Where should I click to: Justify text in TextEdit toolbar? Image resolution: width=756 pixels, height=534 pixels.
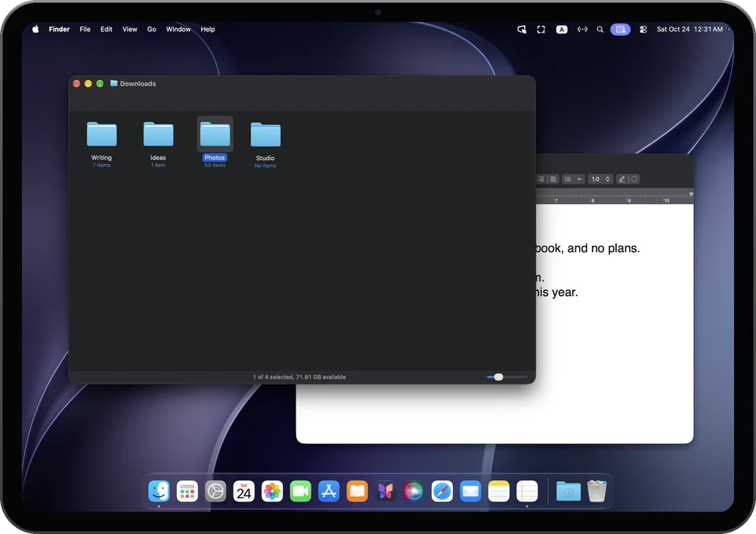click(553, 179)
